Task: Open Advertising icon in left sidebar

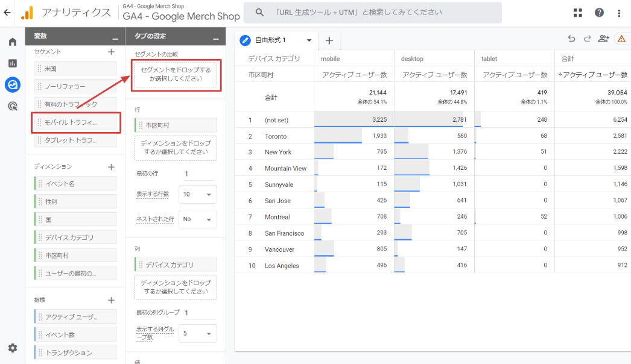Action: [x=13, y=106]
